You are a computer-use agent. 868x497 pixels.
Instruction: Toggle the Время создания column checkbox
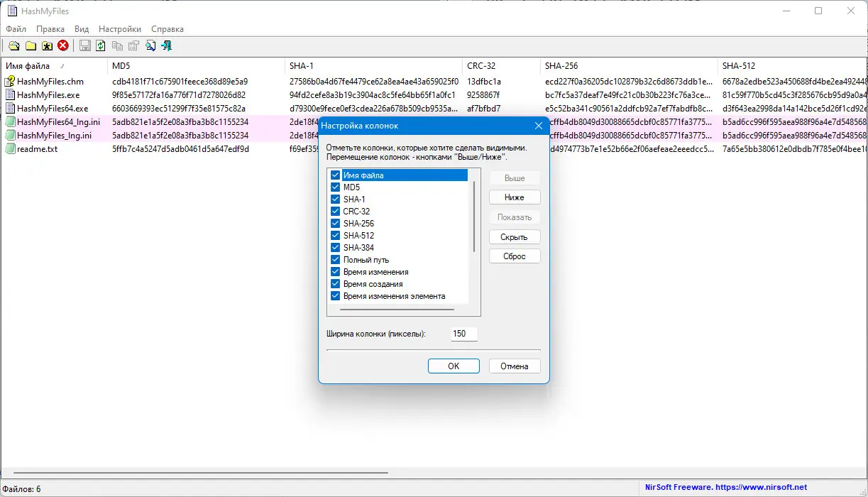[335, 284]
